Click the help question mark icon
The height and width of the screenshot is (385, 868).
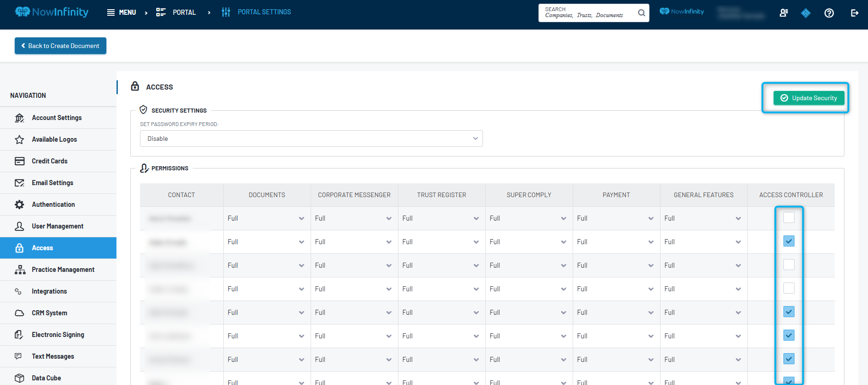[x=829, y=13]
